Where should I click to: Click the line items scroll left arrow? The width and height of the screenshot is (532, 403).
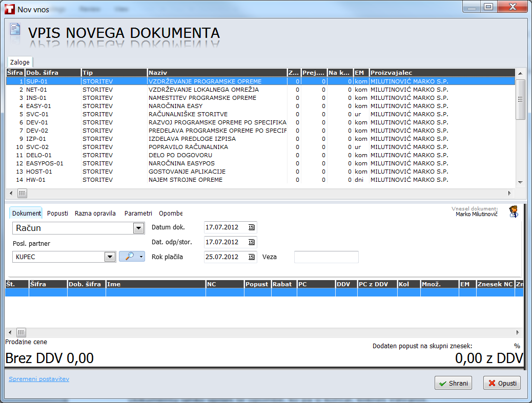point(10,332)
